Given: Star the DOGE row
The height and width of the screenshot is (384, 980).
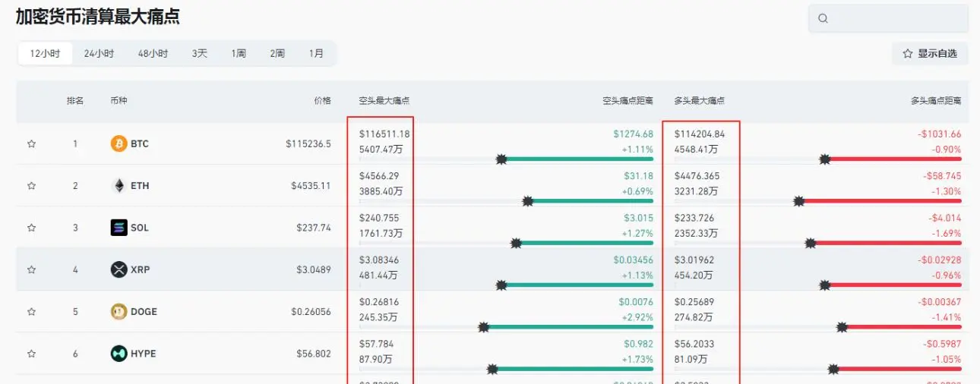Looking at the screenshot, I should 31,311.
